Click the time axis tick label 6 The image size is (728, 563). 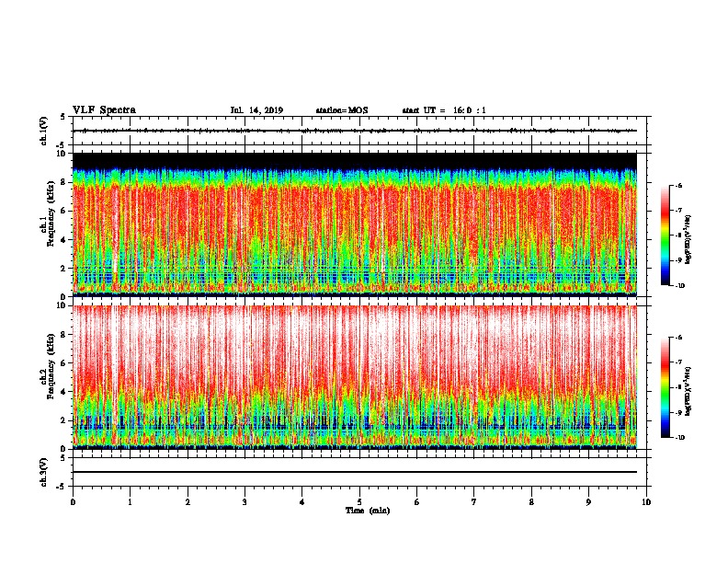click(x=417, y=502)
